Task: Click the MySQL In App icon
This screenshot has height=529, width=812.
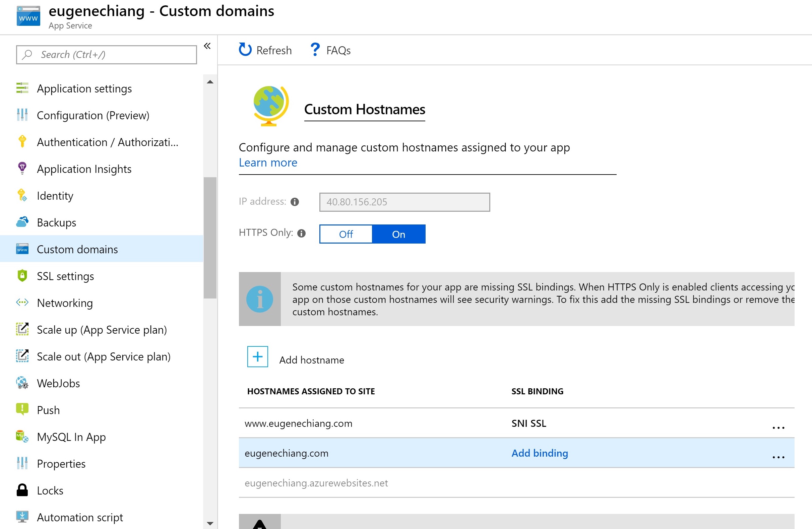Action: (22, 436)
